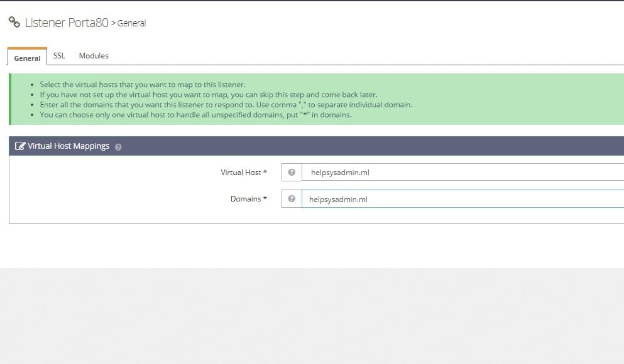The image size is (624, 364).
Task: Click the tip about selecting virtual hosts to map
Action: tap(142, 85)
